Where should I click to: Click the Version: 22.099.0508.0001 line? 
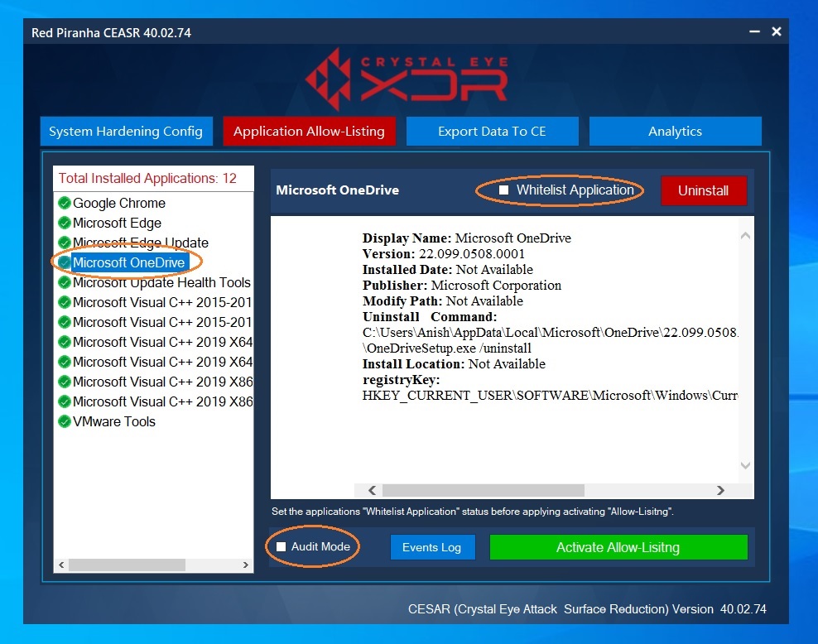click(x=444, y=254)
